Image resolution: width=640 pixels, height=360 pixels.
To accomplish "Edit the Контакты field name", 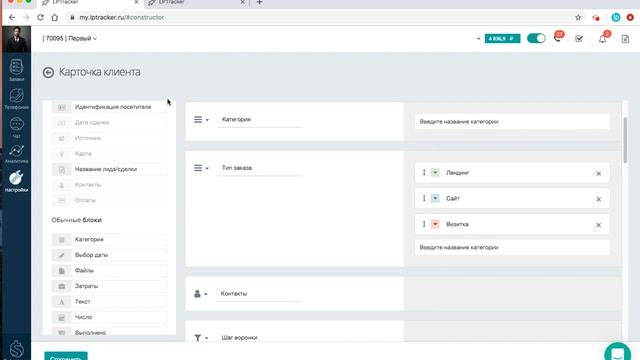I will coord(258,294).
